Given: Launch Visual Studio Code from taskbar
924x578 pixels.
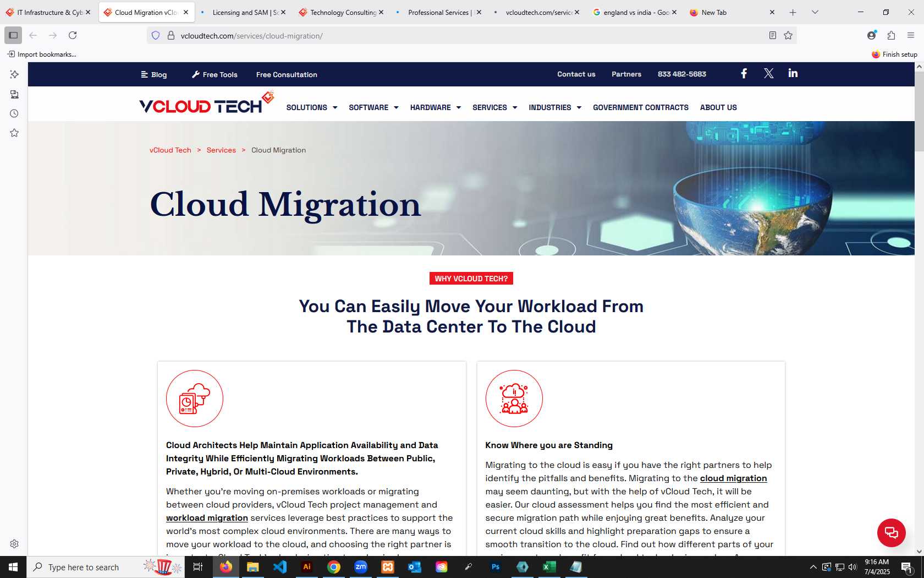Looking at the screenshot, I should pos(279,566).
